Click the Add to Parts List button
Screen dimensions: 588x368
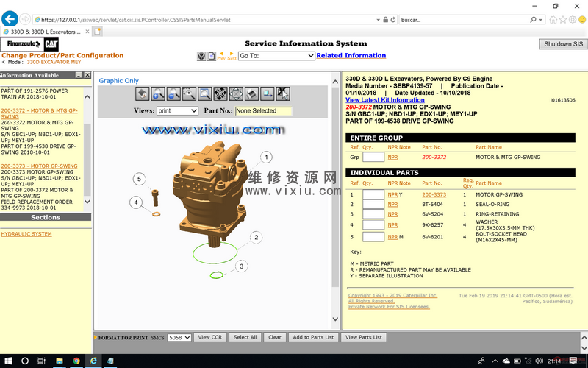click(313, 337)
